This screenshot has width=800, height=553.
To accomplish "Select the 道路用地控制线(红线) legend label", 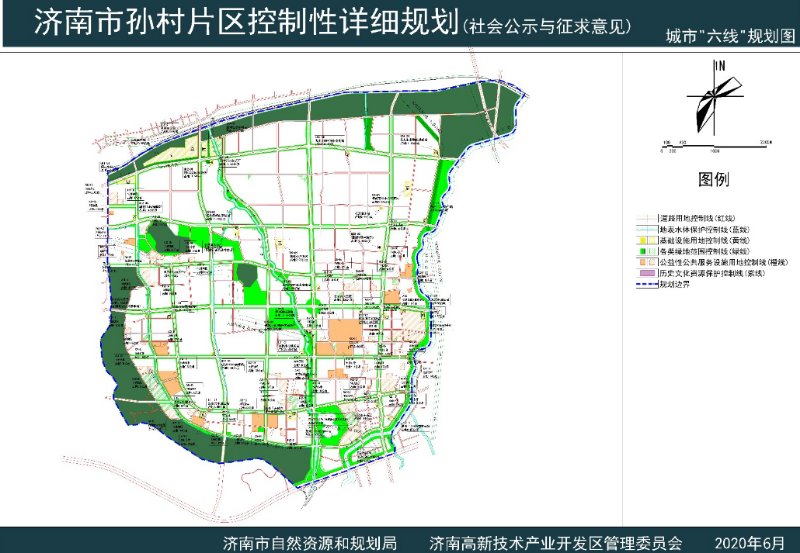I will pos(703,217).
